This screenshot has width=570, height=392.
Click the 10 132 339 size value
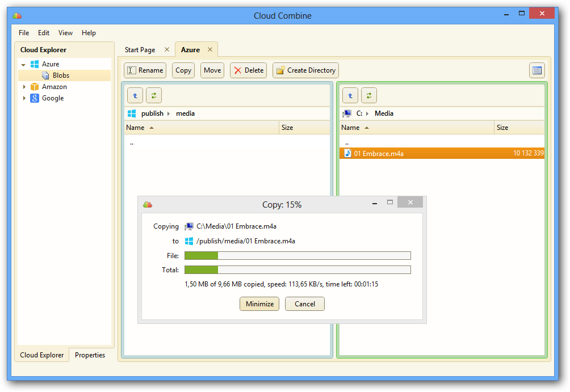pos(528,153)
